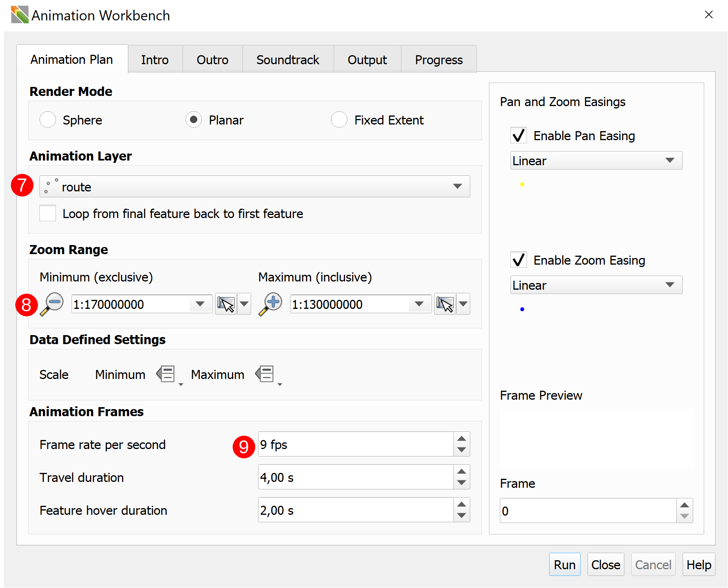The height and width of the screenshot is (588, 728).
Task: Decrease the frame rate per second value
Action: 462,450
